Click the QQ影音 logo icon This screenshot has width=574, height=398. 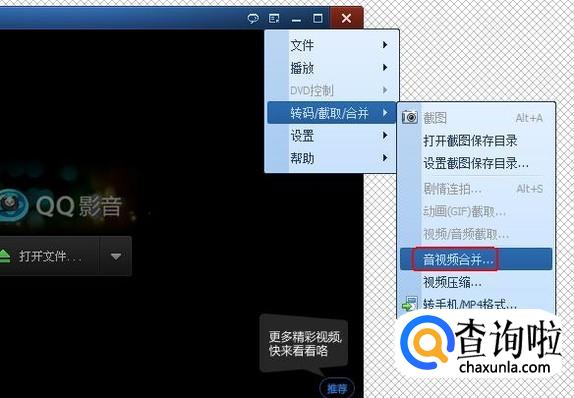tap(13, 204)
